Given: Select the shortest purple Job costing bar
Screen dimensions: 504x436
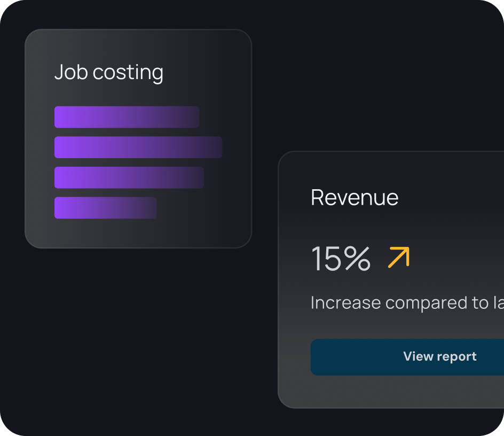Looking at the screenshot, I should pyautogui.click(x=105, y=208).
